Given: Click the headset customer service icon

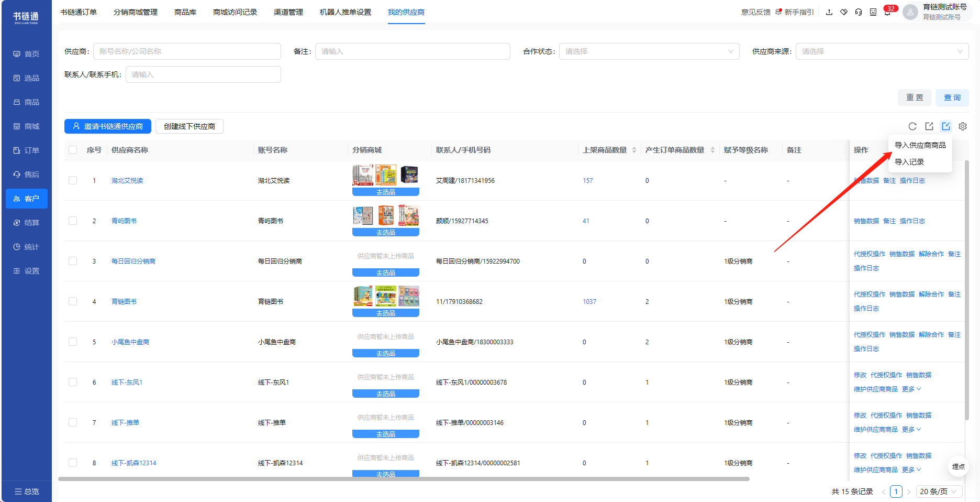Looking at the screenshot, I should 859,12.
